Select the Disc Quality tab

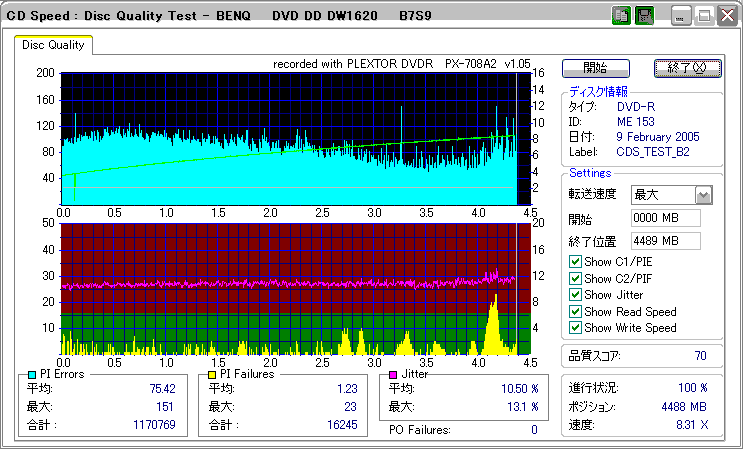tap(54, 45)
